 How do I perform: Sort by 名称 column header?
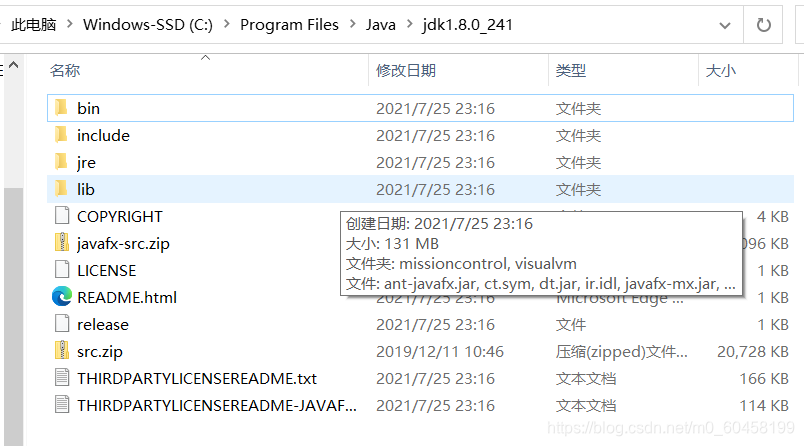pyautogui.click(x=65, y=70)
